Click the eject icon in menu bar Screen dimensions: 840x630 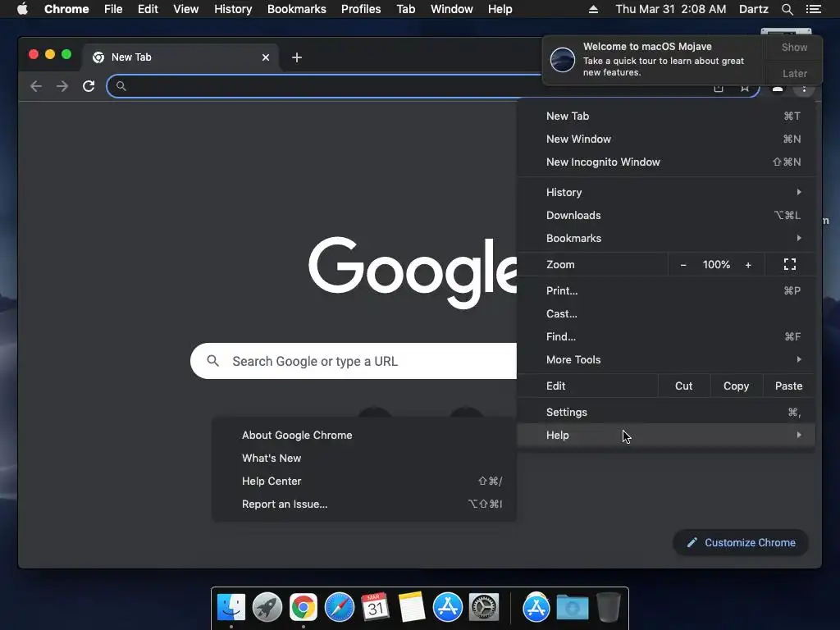click(x=593, y=9)
